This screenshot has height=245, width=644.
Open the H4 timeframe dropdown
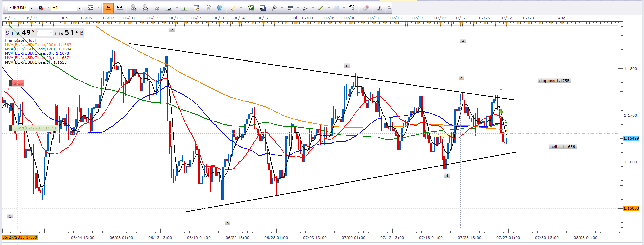point(79,8)
